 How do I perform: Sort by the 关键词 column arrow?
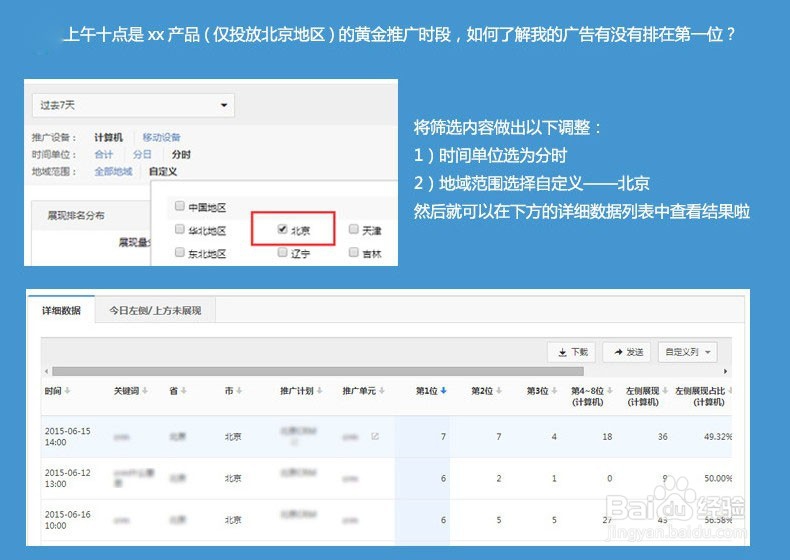coord(145,391)
